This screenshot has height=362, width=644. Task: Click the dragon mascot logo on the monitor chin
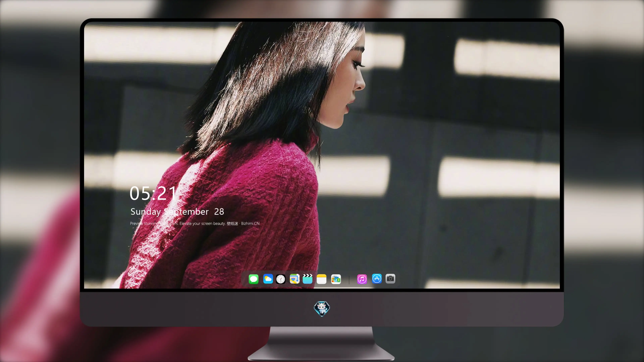[x=322, y=309]
